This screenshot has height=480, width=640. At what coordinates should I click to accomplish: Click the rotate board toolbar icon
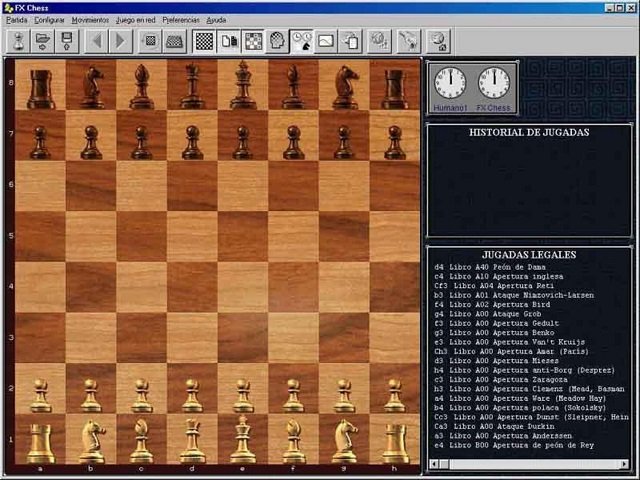(x=150, y=41)
